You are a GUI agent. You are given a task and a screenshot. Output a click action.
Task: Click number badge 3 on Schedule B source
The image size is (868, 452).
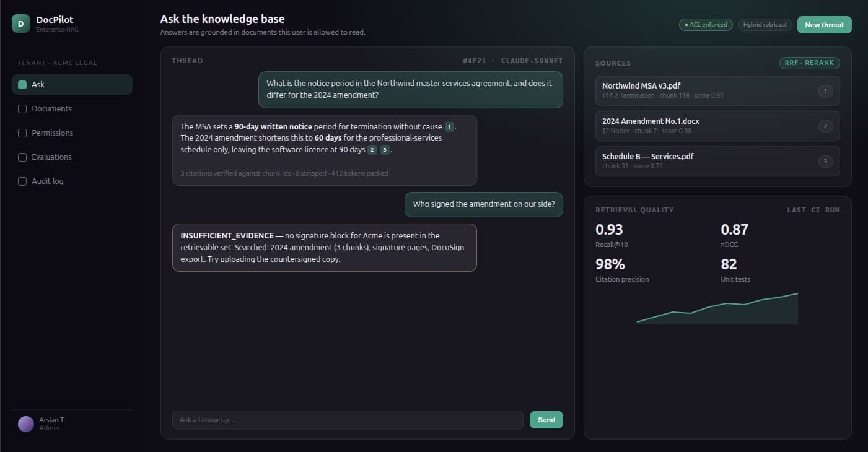pos(825,162)
